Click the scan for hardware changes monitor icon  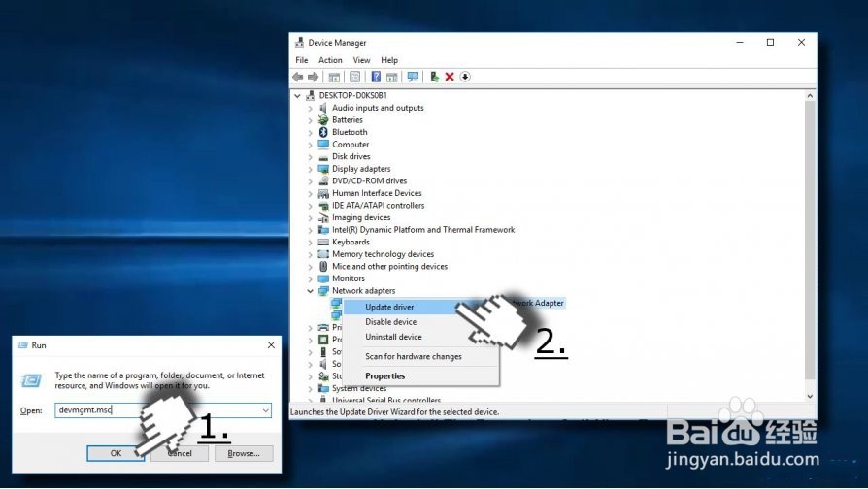click(x=413, y=77)
